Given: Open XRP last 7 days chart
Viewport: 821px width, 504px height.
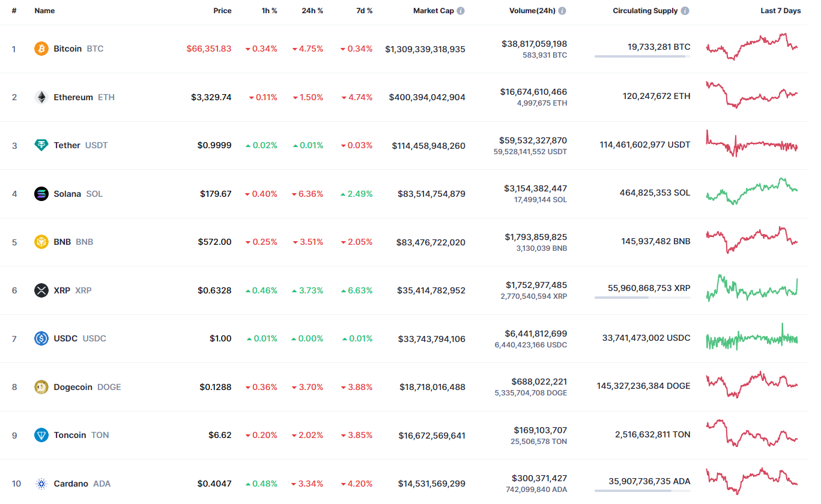Looking at the screenshot, I should 752,288.
